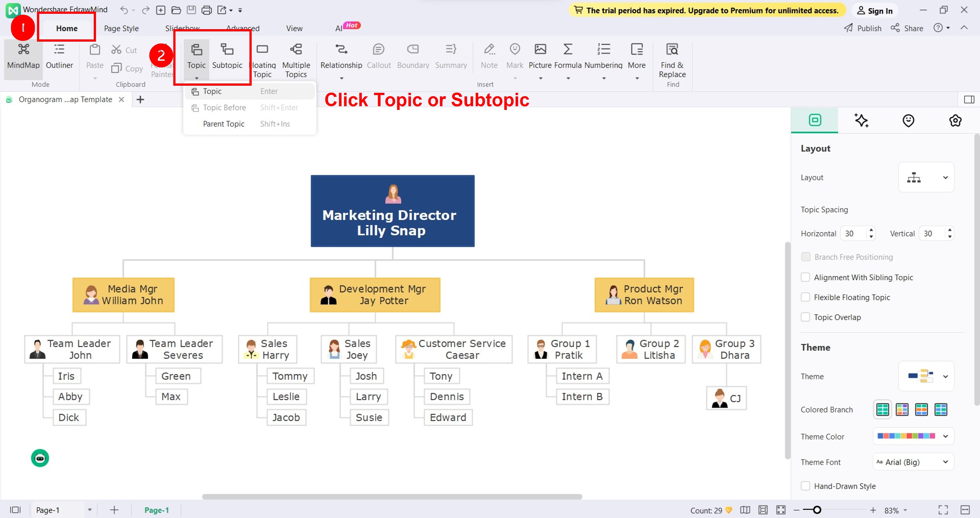Click the Home ribbon tab

[x=67, y=28]
